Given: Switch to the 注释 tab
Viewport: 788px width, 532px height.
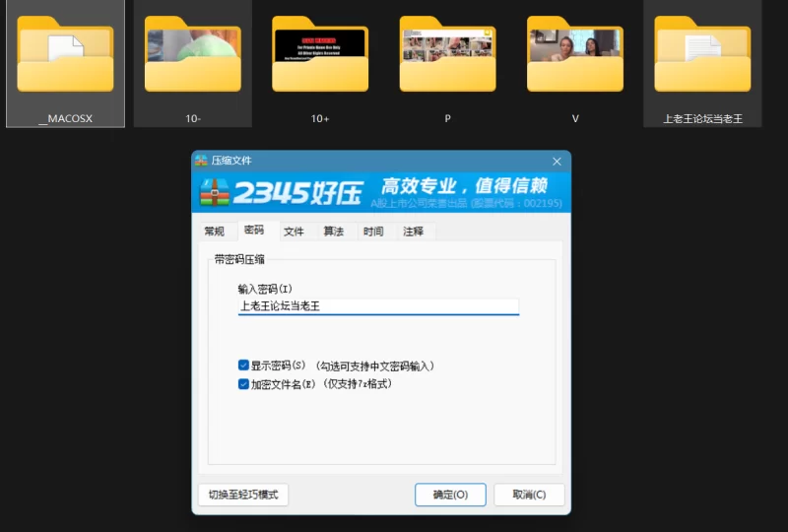Looking at the screenshot, I should pyautogui.click(x=413, y=232).
